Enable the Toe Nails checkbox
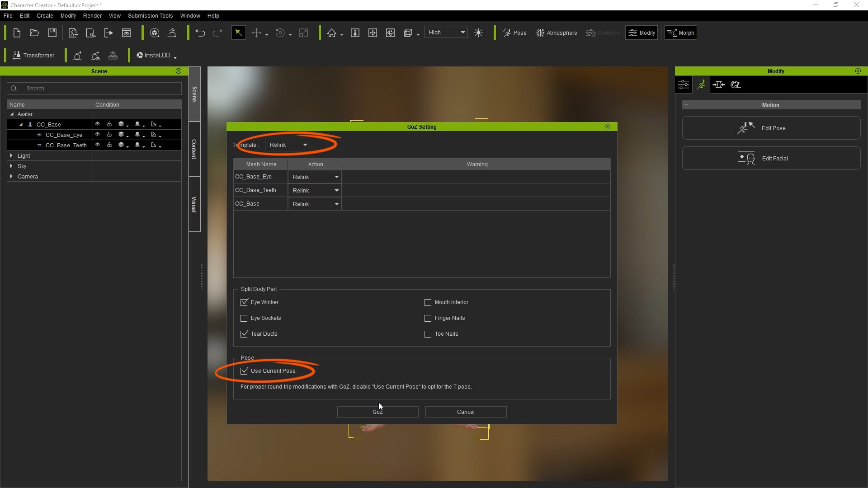Screen dimensions: 868x488 (x=428, y=334)
